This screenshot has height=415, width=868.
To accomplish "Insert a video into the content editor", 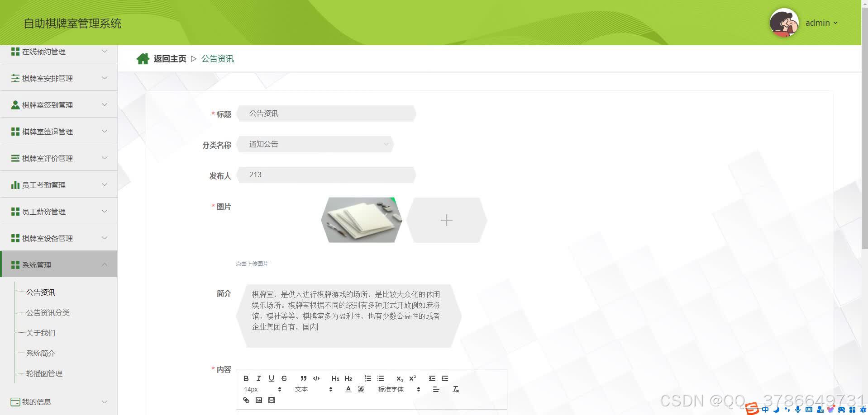I will point(272,400).
